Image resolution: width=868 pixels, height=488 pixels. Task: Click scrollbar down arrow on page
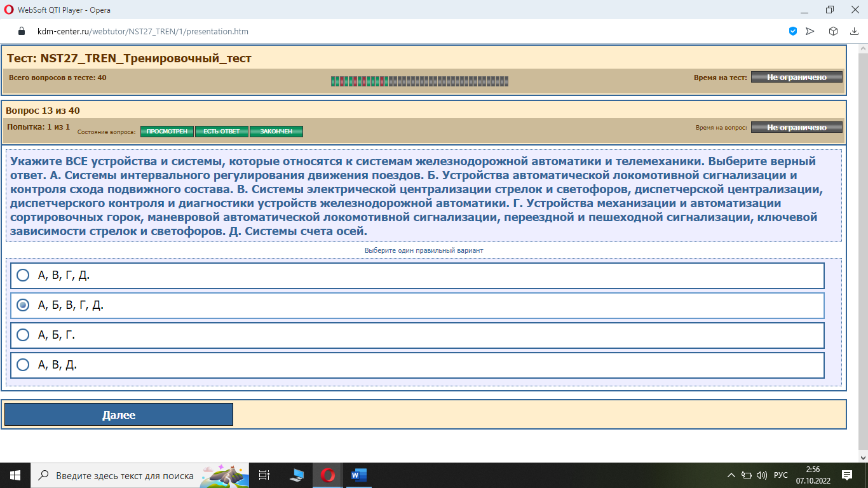tap(862, 457)
